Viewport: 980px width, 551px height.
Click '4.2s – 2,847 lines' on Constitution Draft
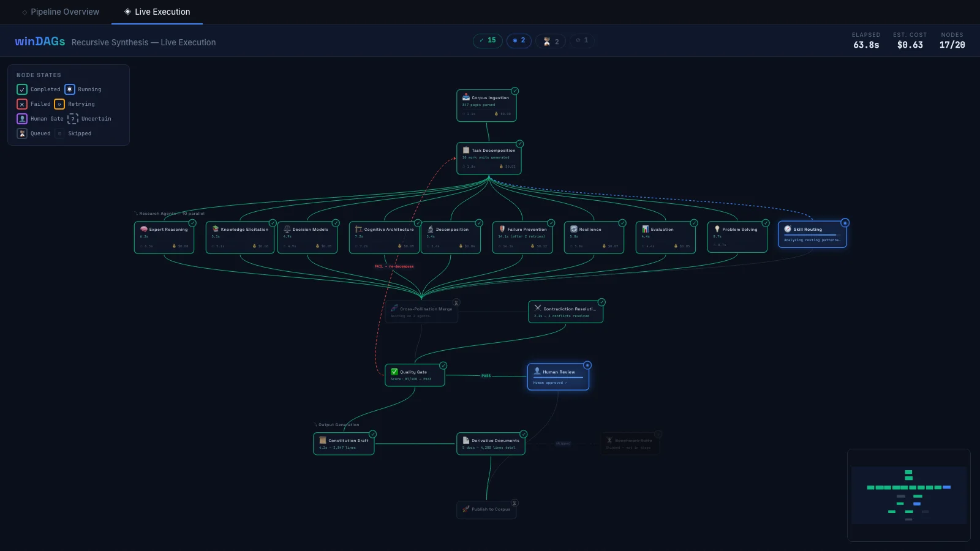tap(337, 448)
